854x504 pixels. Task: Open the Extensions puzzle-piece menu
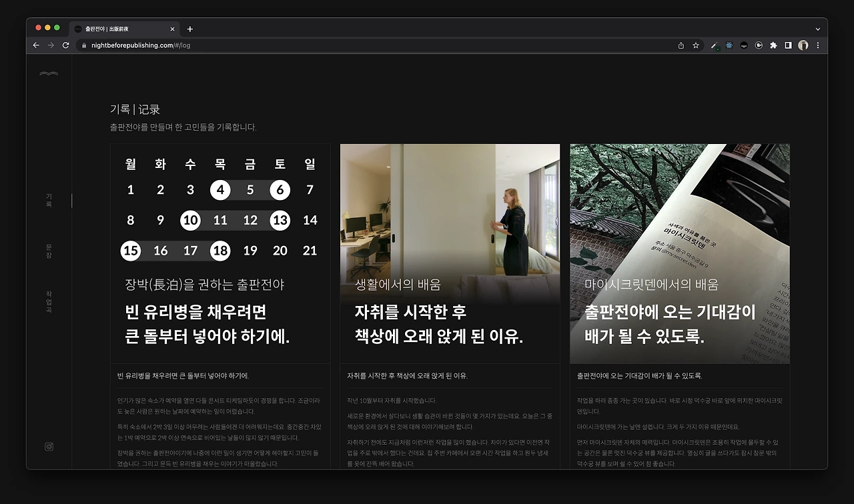tap(773, 45)
